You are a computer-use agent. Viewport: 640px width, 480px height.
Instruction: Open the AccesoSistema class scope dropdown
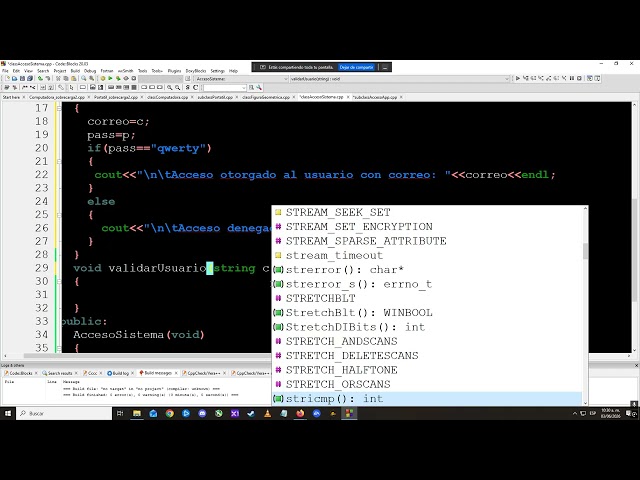tap(241, 79)
